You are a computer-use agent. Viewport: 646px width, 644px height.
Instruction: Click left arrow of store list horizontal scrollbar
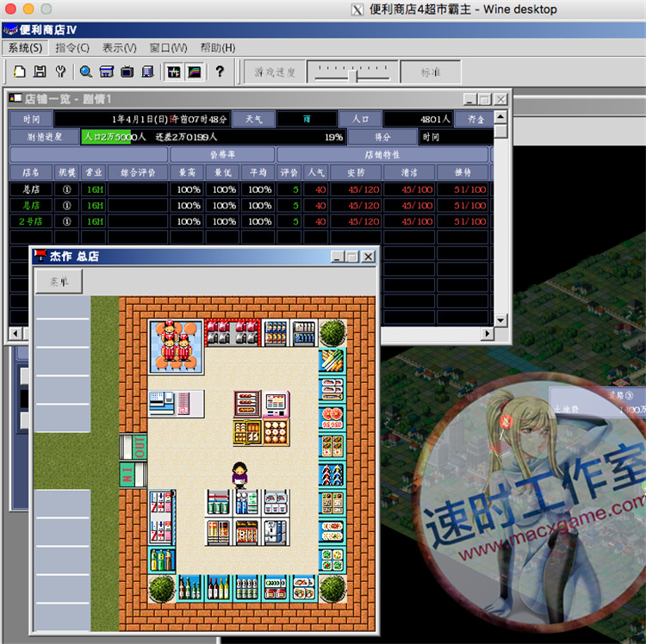pyautogui.click(x=16, y=333)
